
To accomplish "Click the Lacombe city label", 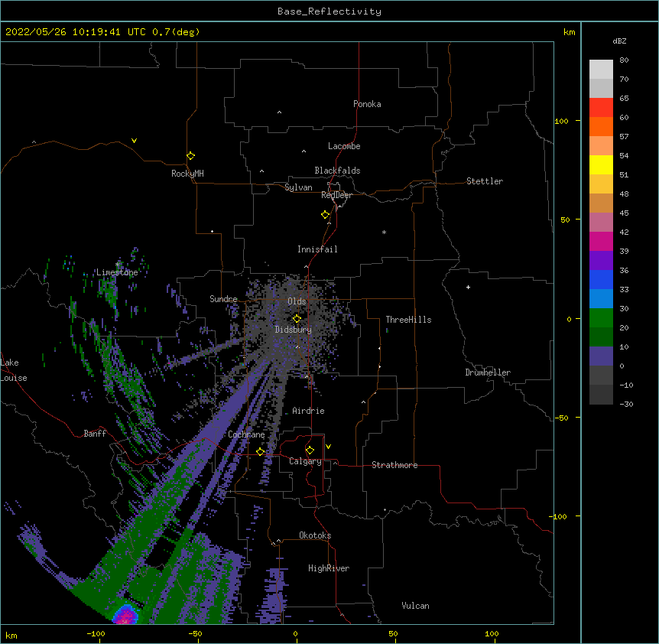I will [344, 146].
